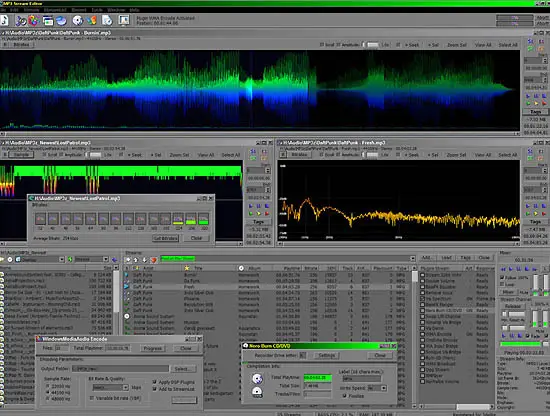
Task: Enable the Apply DSP Plugins checkbox
Action: click(x=154, y=382)
